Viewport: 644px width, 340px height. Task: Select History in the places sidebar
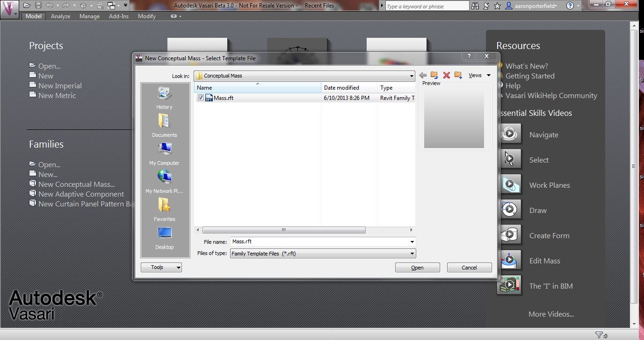tap(165, 98)
